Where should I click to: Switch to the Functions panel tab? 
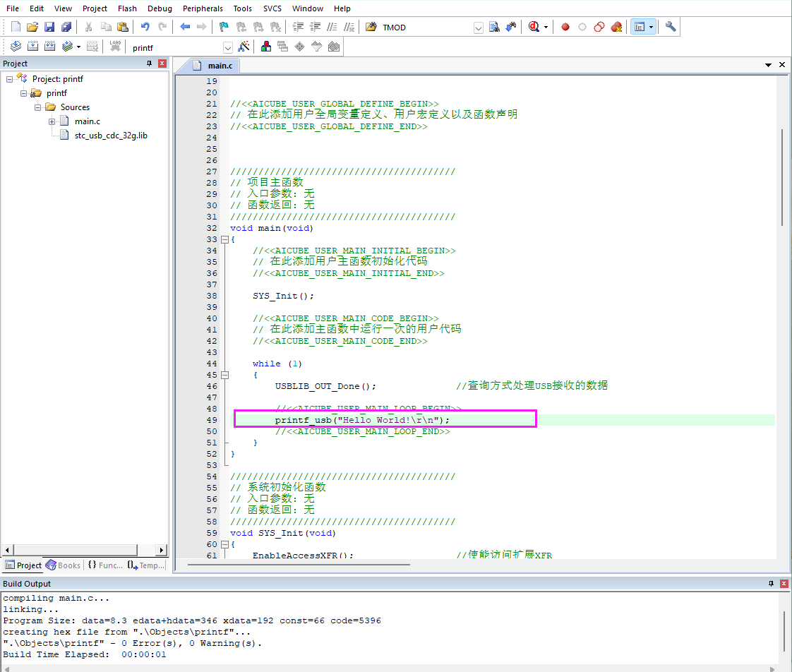(x=105, y=565)
